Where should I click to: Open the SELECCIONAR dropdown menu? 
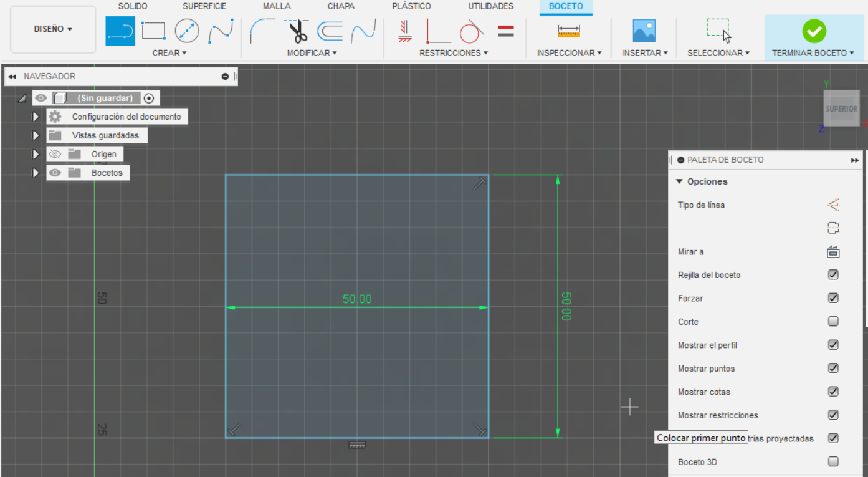tap(718, 53)
